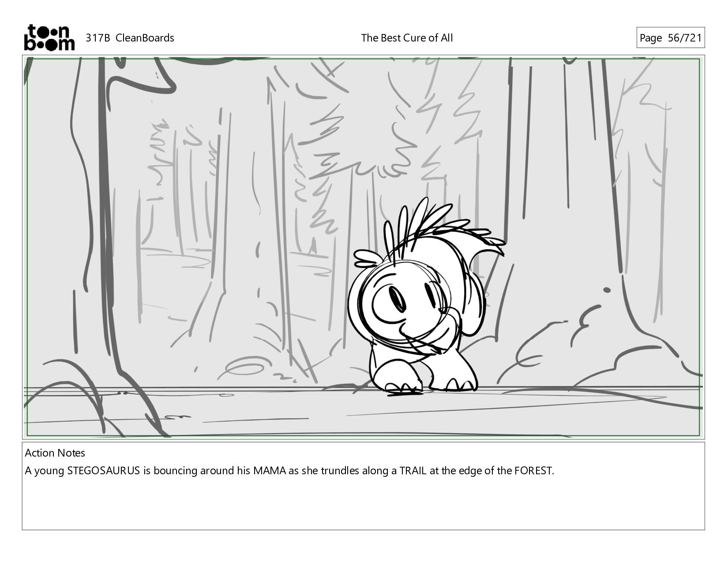
Task: Click the storyboard panel with the young stegosaurus
Action: pyautogui.click(x=364, y=247)
